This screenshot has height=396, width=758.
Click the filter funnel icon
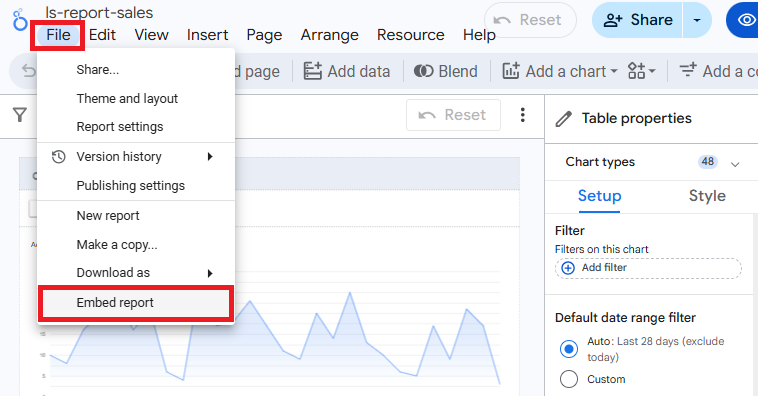coord(20,115)
